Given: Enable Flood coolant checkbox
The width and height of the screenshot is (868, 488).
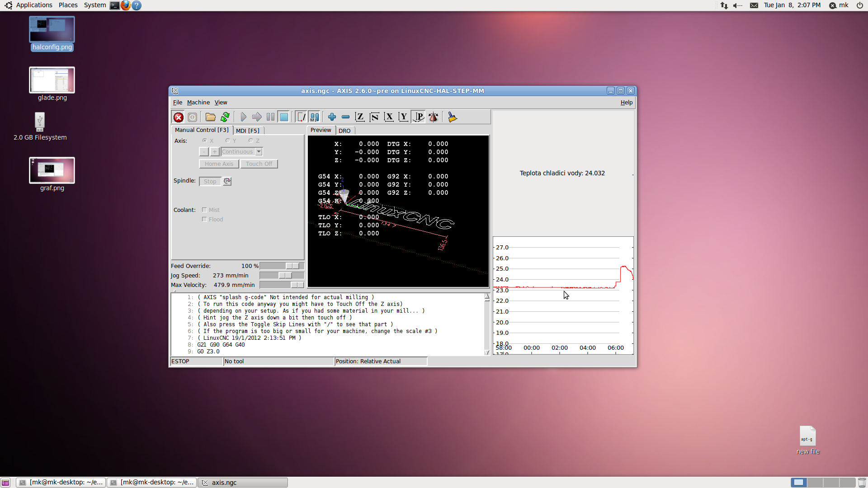Looking at the screenshot, I should 204,219.
